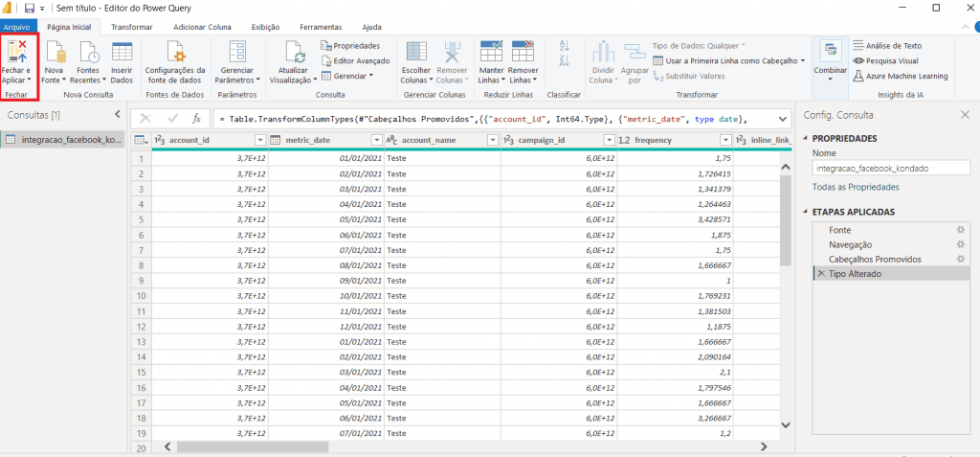Collapse the Consultas pane with chevron
This screenshot has width=980, height=457.
(118, 115)
